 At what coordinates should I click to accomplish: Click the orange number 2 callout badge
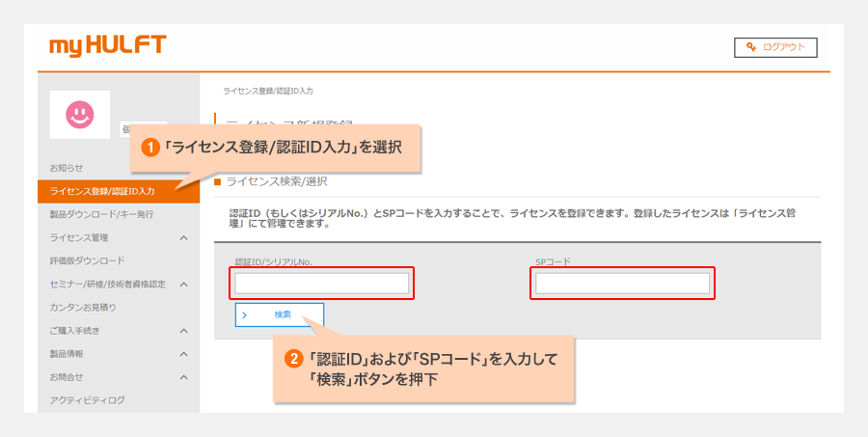coord(295,357)
